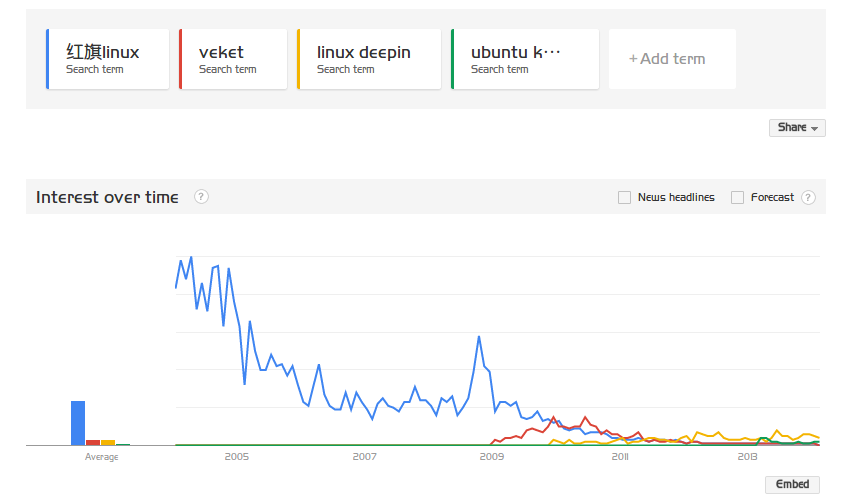Click the help icon next to Forecast
The width and height of the screenshot is (841, 499).
tap(808, 197)
